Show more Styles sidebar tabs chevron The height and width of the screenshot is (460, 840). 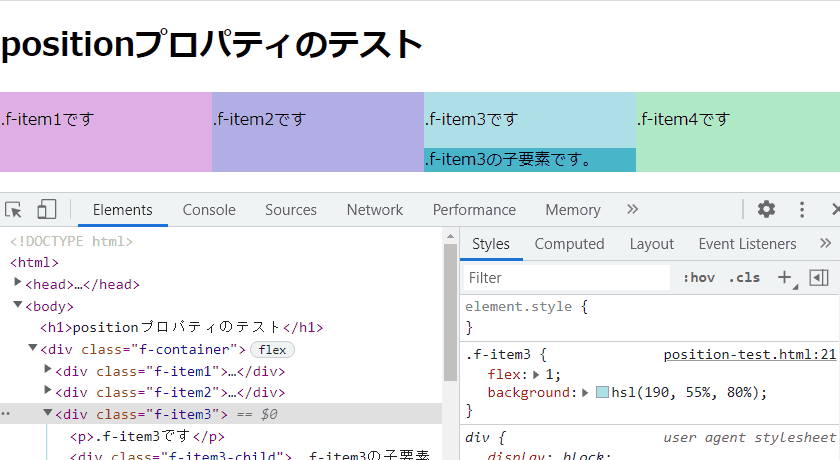826,244
